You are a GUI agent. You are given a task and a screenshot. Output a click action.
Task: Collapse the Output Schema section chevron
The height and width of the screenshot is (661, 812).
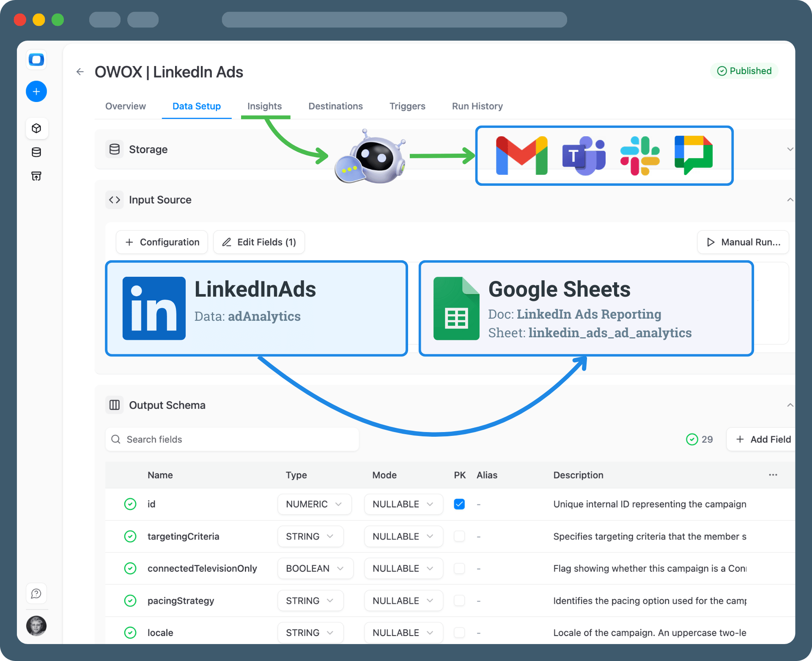(x=790, y=405)
